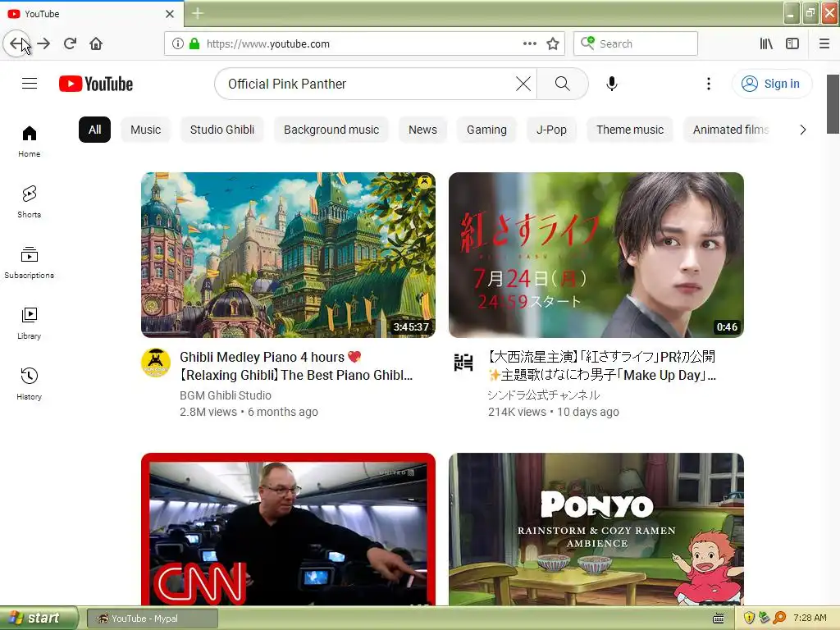The width and height of the screenshot is (840, 630).
Task: Open the YouTube guide hamburger menu
Action: point(30,84)
